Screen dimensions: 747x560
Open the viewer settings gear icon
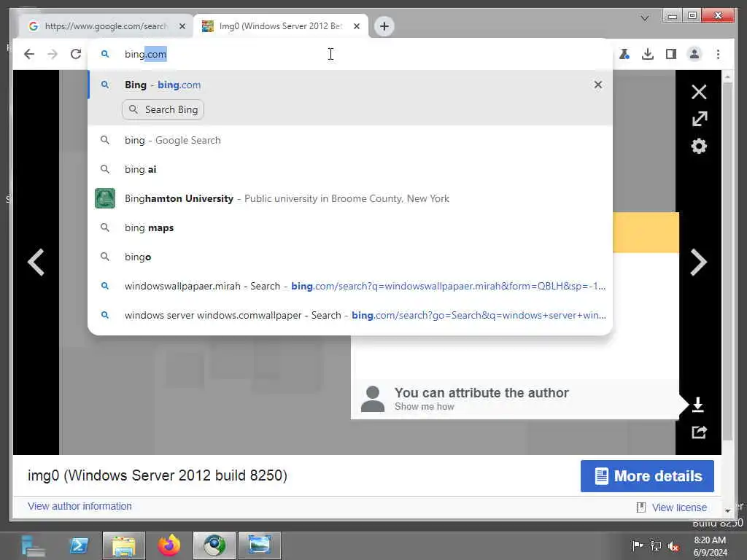(699, 146)
